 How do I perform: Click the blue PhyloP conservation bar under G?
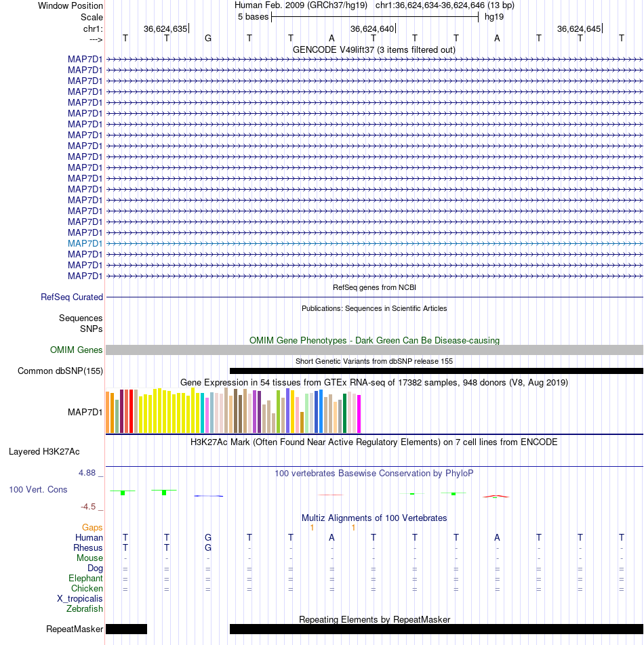click(208, 496)
